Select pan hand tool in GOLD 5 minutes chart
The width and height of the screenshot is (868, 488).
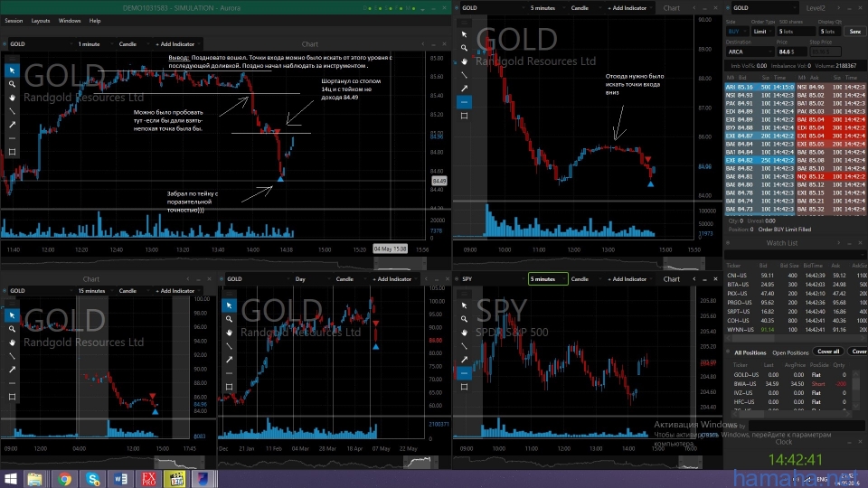click(465, 61)
